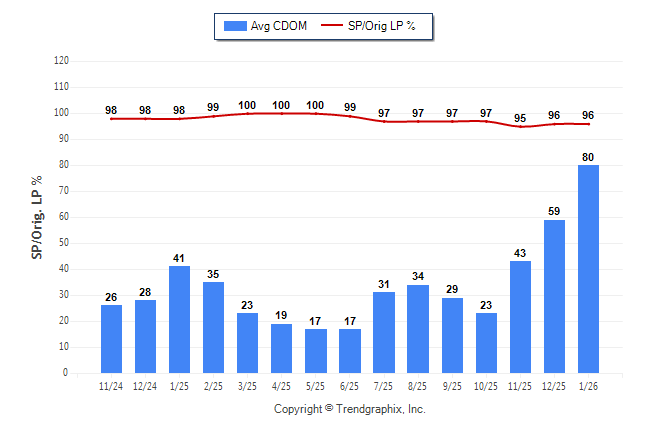The image size is (646, 434).
Task: Select the 1/25 bar showing 41
Action: pos(180,319)
